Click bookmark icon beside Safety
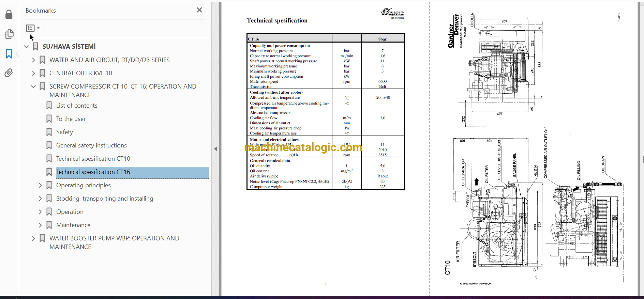 pyautogui.click(x=49, y=132)
